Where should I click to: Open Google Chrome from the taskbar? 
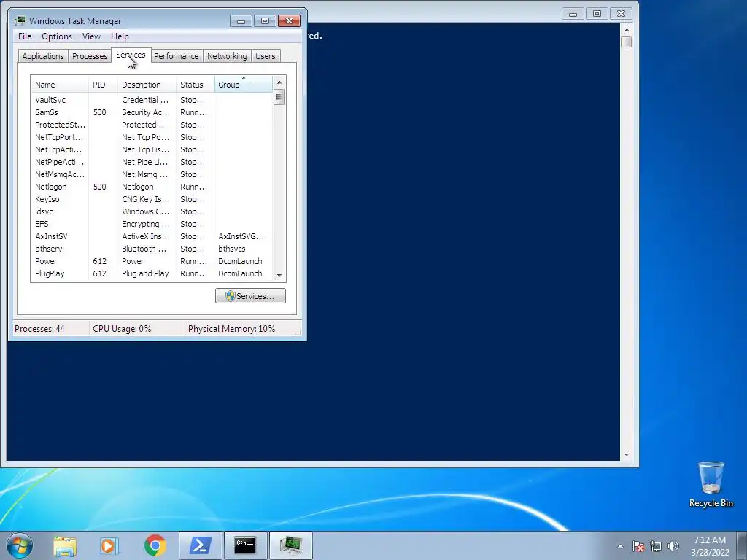pyautogui.click(x=155, y=545)
